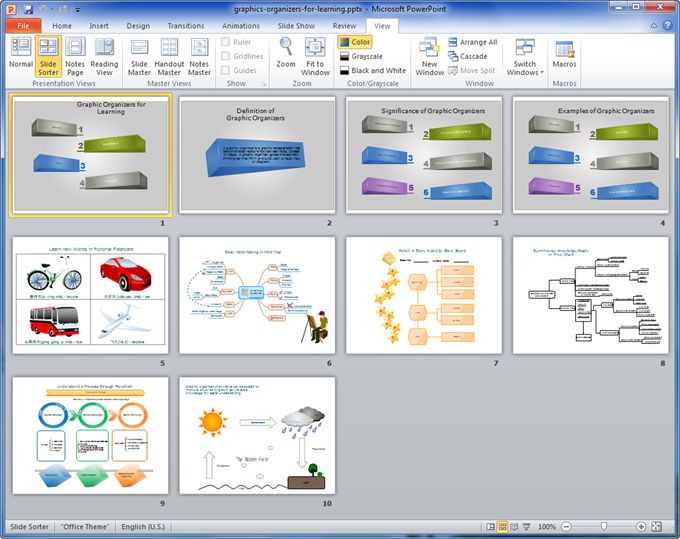680x539 pixels.
Task: Open Notes Page view
Action: (75, 57)
